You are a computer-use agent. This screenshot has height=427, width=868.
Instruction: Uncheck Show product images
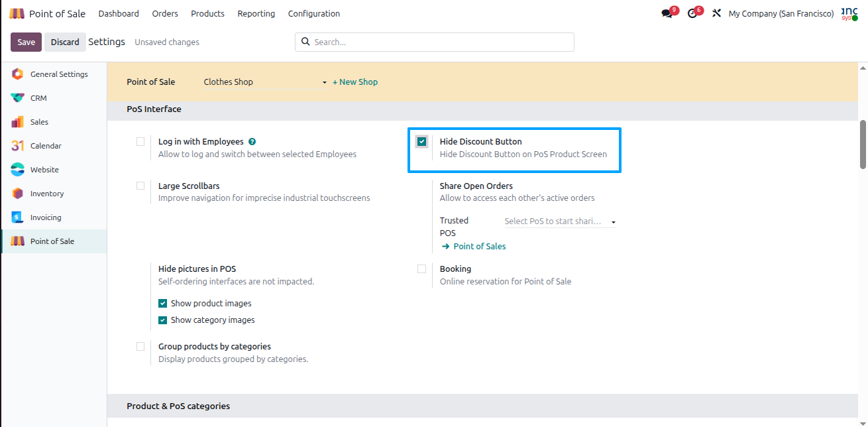pos(163,303)
